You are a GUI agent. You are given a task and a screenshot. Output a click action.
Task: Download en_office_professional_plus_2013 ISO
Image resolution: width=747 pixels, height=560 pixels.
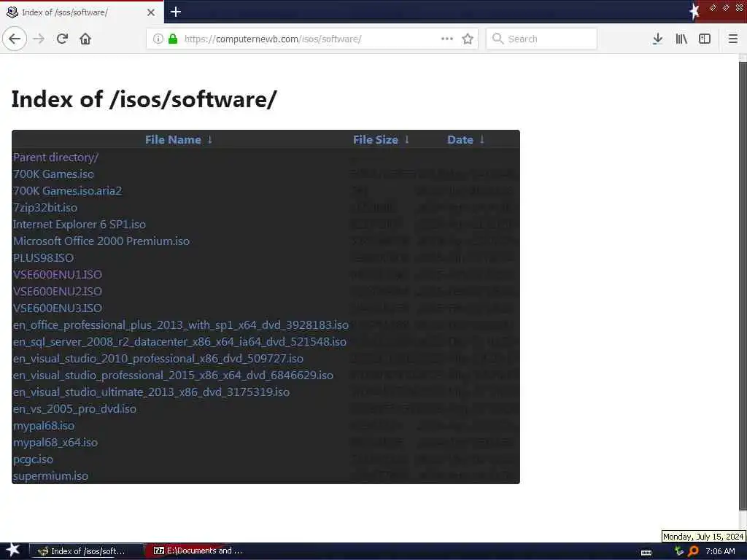[181, 324]
